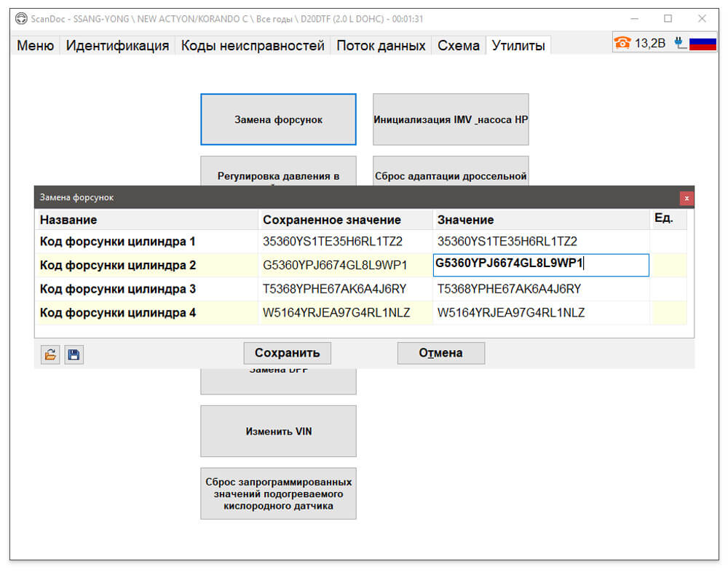Click Регулировка давления button
This screenshot has height=572, width=728.
279,172
